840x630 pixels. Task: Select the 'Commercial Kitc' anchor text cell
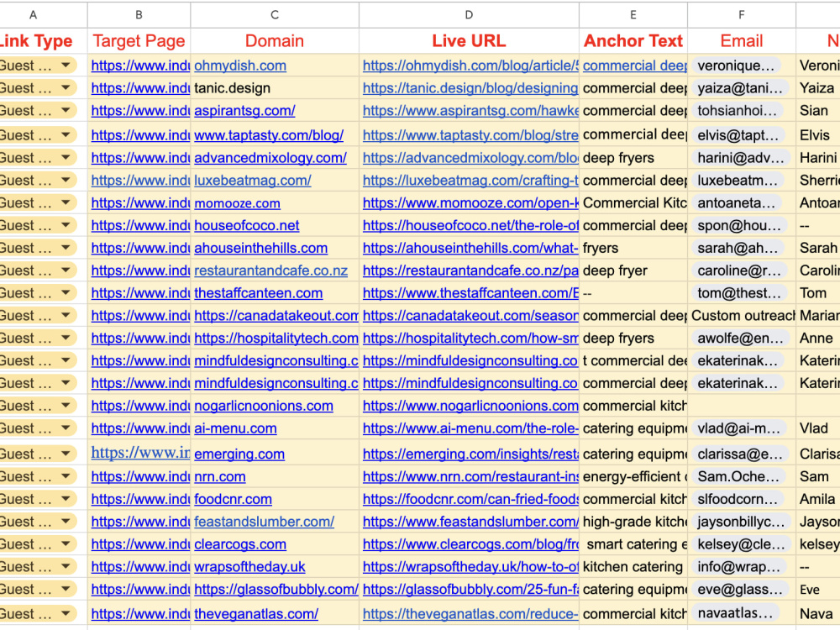(633, 203)
